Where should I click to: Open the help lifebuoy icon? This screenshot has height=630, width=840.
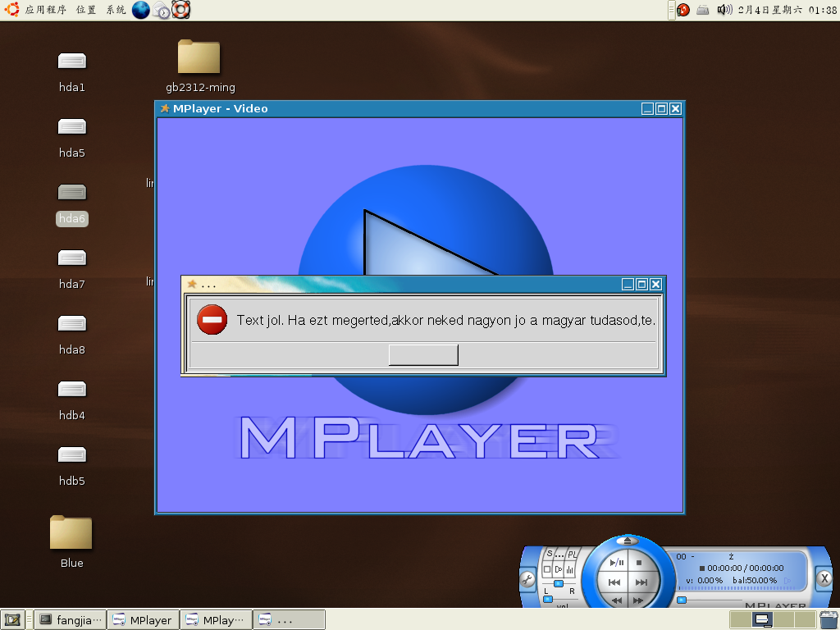[181, 10]
